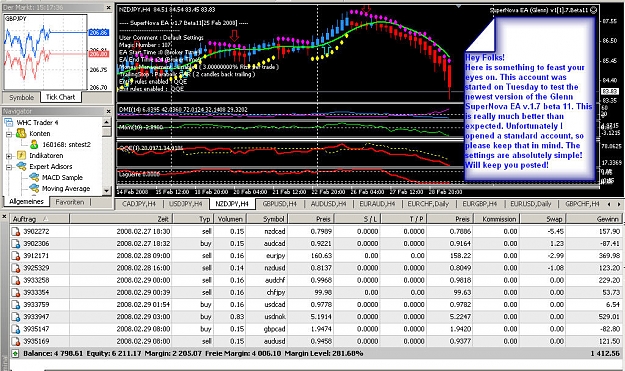The width and height of the screenshot is (625, 371).
Task: Click the GBPJPY tick chart
Action: (x=45, y=52)
